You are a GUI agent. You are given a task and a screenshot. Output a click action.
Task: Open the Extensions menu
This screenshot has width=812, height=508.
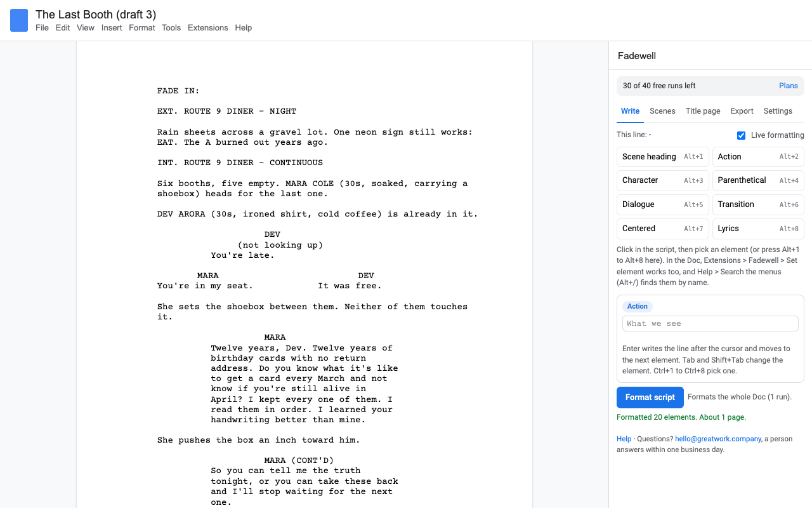click(x=208, y=28)
